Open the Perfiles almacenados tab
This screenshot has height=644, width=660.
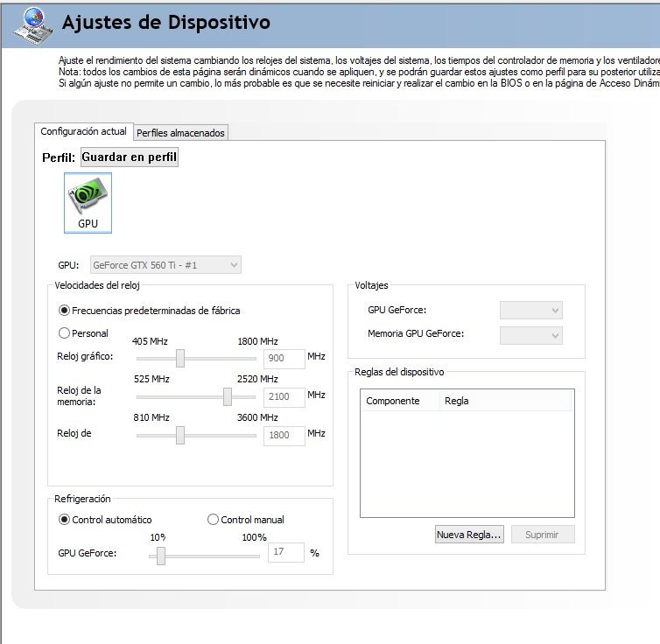pyautogui.click(x=181, y=133)
